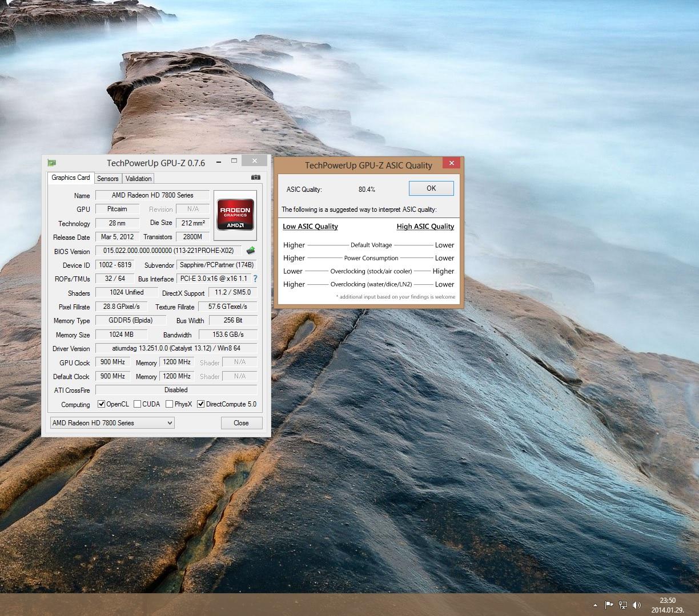Click the BIOS save chip icon
The width and height of the screenshot is (699, 616).
coord(250,251)
